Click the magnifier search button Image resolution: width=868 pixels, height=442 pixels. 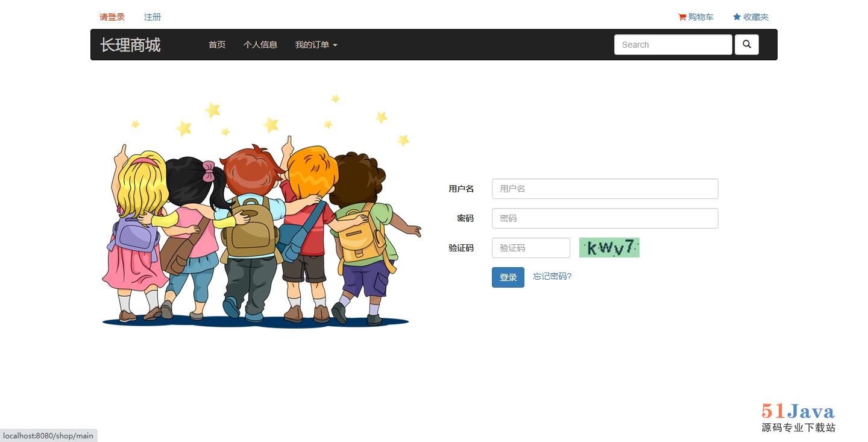[x=747, y=45]
